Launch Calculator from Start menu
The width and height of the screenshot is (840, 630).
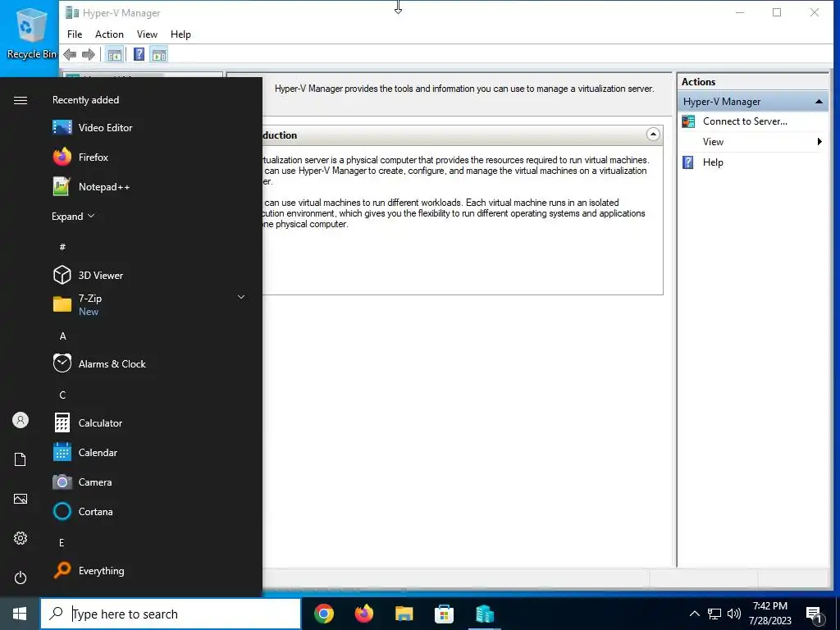click(149, 422)
